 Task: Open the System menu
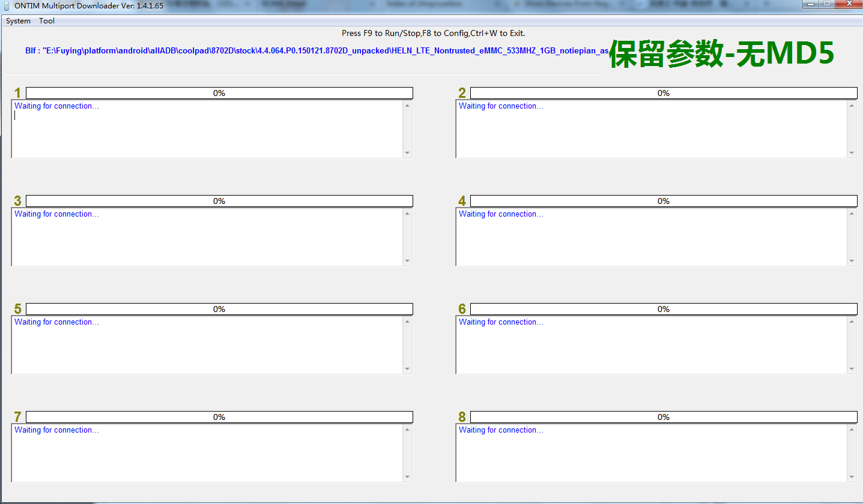click(18, 21)
